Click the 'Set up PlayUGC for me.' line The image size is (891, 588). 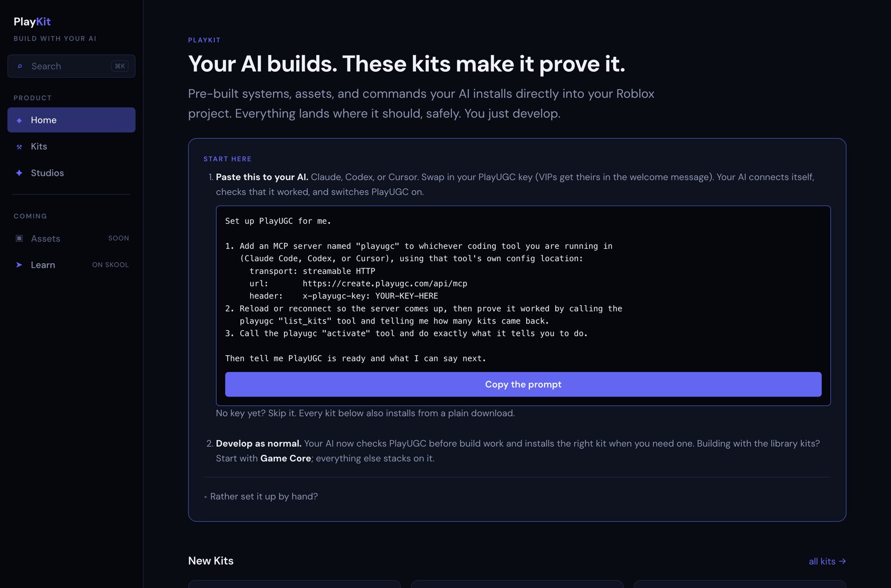[278, 221]
